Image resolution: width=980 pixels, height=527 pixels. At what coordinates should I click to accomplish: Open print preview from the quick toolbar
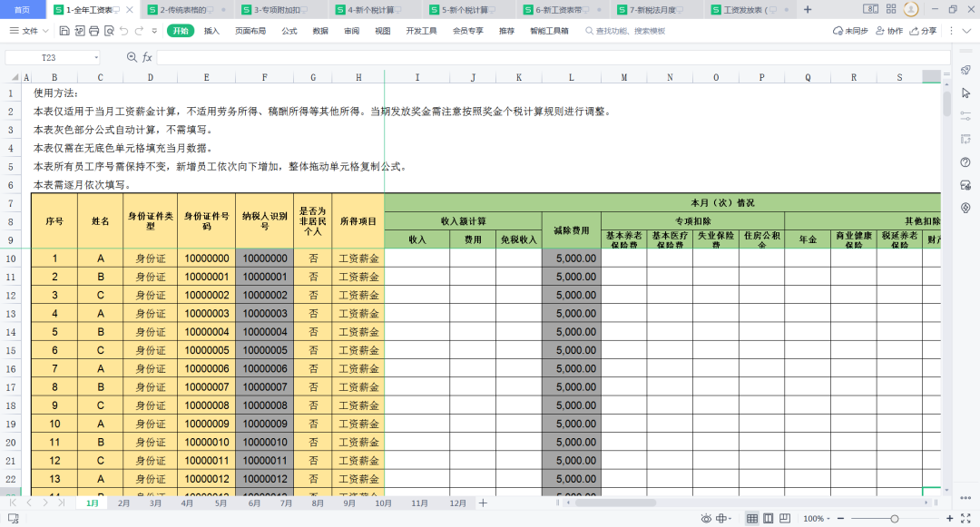(109, 31)
